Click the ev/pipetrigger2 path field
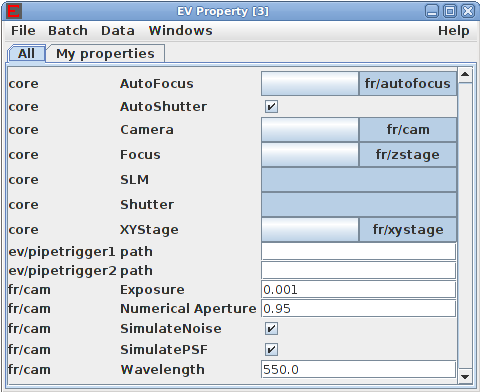The width and height of the screenshot is (480, 392). click(359, 271)
